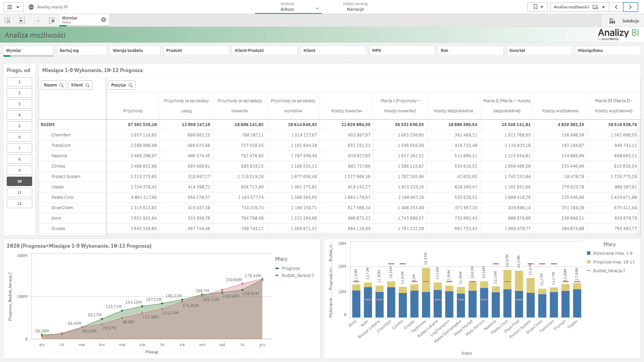Select forecast start month 5
Viewport: 644px width, 362px height.
pyautogui.click(x=19, y=126)
